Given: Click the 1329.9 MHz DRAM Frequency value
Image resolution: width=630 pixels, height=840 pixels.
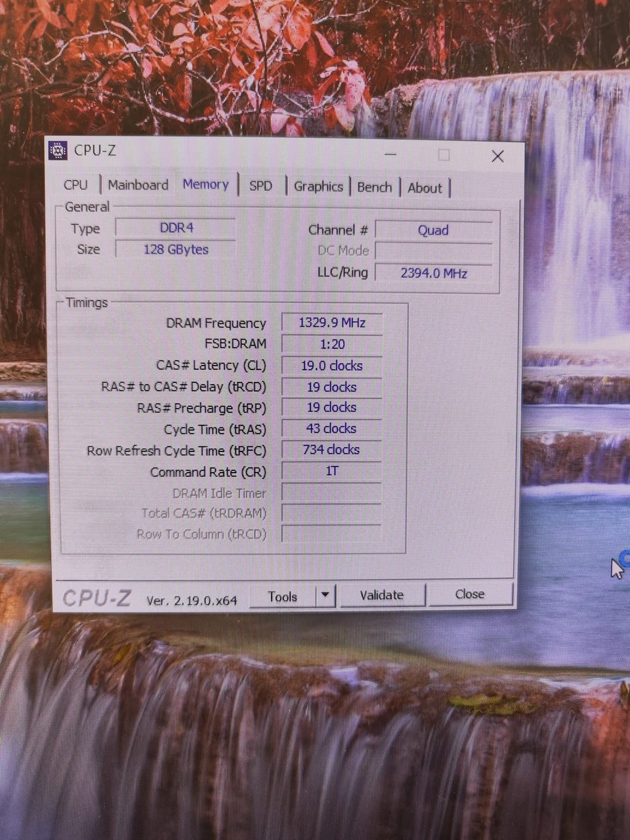Looking at the screenshot, I should tap(331, 322).
